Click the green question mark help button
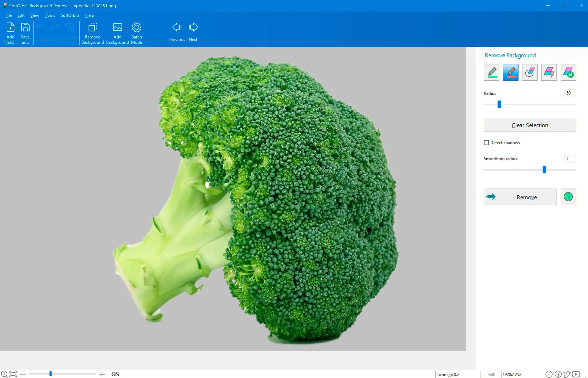The image size is (588, 378). [x=568, y=197]
